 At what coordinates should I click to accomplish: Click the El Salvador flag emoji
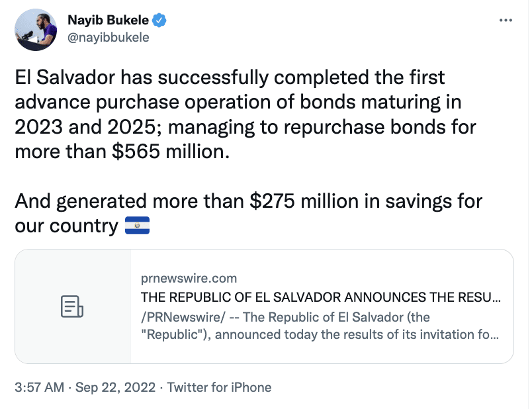coord(137,226)
